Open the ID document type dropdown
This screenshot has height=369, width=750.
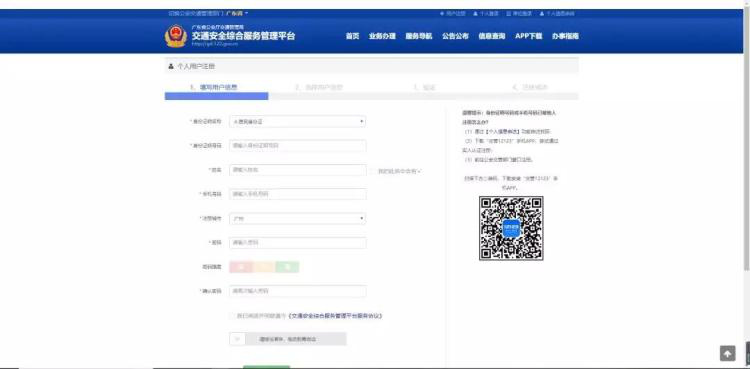[x=298, y=122]
